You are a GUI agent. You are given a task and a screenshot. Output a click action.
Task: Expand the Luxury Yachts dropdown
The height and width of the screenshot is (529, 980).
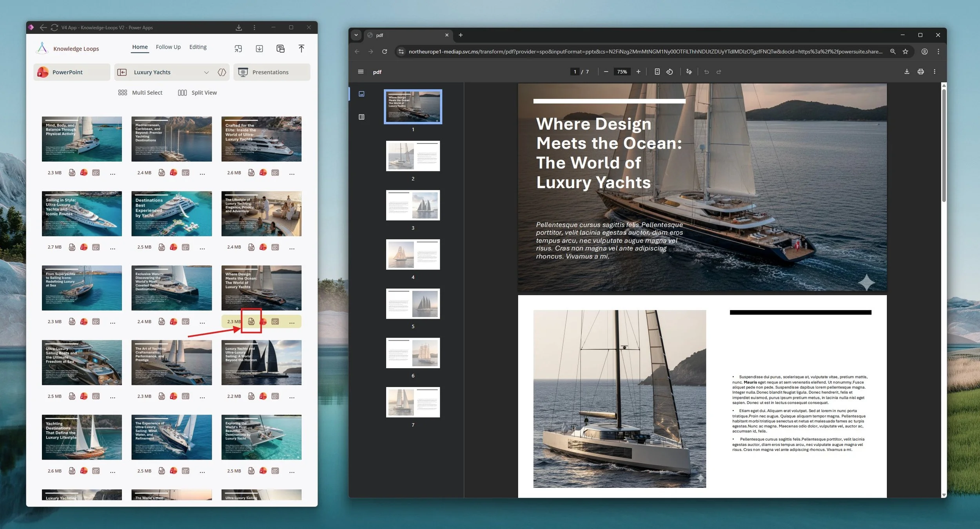(x=206, y=72)
